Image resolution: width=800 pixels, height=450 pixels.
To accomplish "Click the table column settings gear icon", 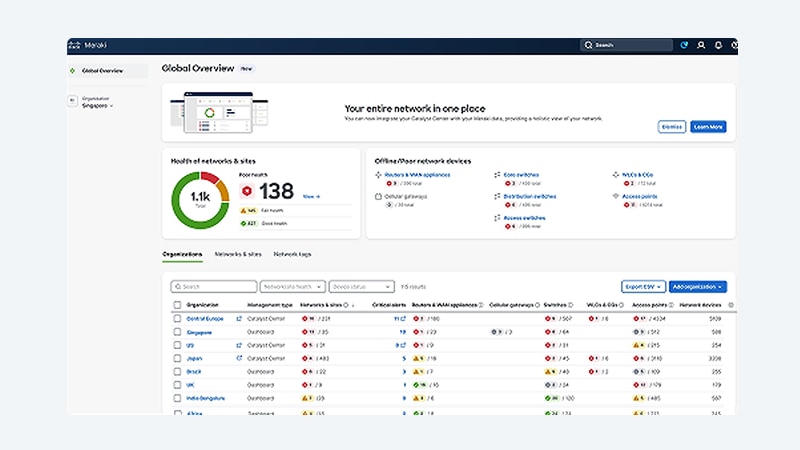I will tap(731, 305).
